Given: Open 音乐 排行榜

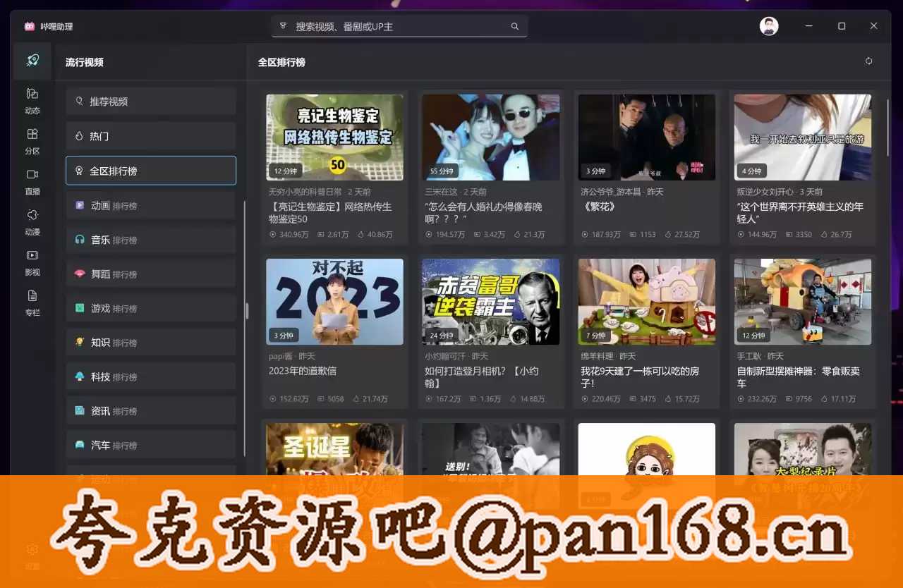Looking at the screenshot, I should pyautogui.click(x=151, y=240).
